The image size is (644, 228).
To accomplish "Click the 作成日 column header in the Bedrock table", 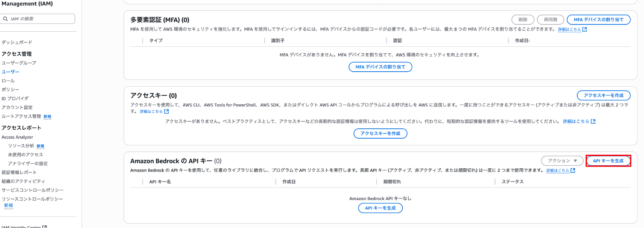I will pyautogui.click(x=289, y=182).
